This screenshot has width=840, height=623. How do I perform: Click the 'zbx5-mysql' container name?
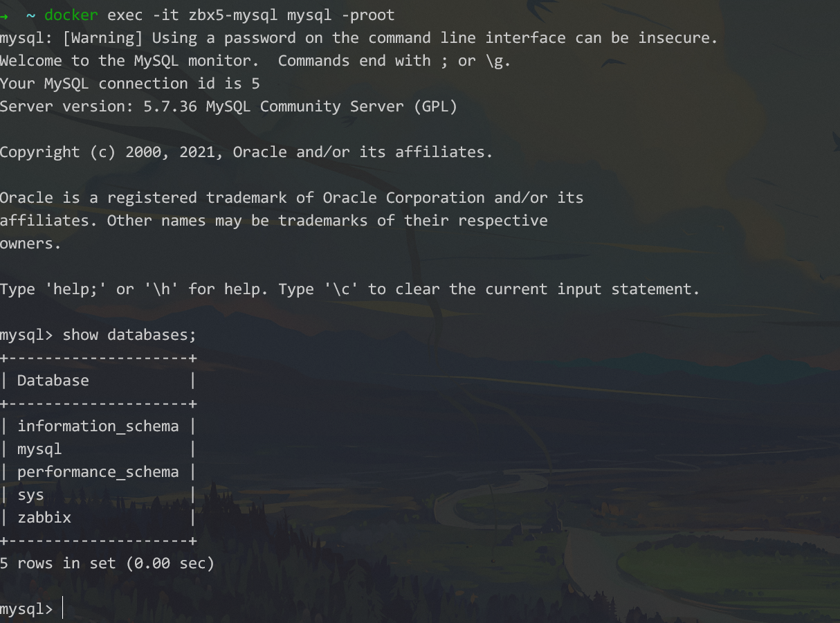tap(232, 15)
